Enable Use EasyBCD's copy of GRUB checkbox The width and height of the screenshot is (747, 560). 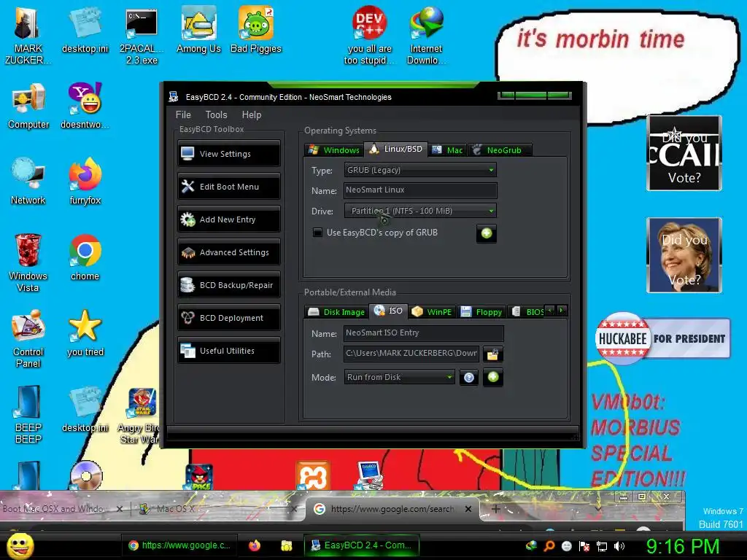coord(317,233)
